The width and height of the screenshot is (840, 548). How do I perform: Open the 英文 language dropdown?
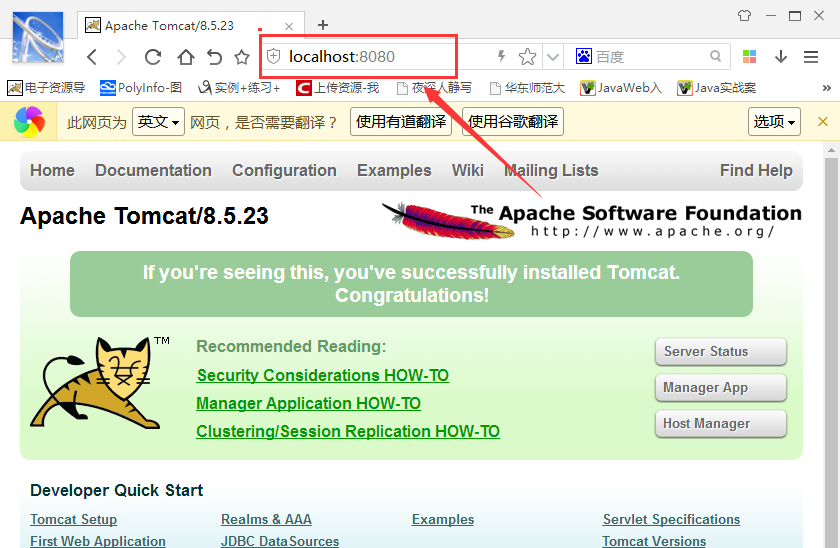(159, 122)
